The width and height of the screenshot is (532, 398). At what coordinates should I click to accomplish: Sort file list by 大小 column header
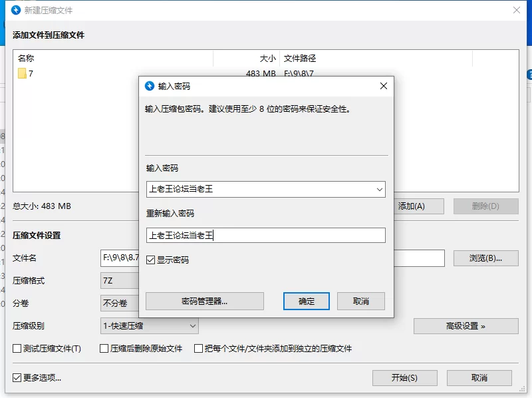[x=246, y=59]
